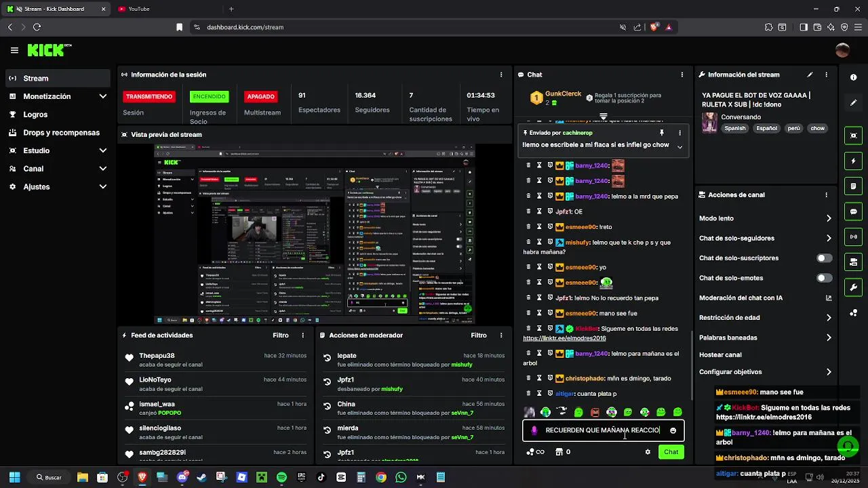Send the message with green Chat button
This screenshot has height=488, width=868.
pyautogui.click(x=671, y=452)
